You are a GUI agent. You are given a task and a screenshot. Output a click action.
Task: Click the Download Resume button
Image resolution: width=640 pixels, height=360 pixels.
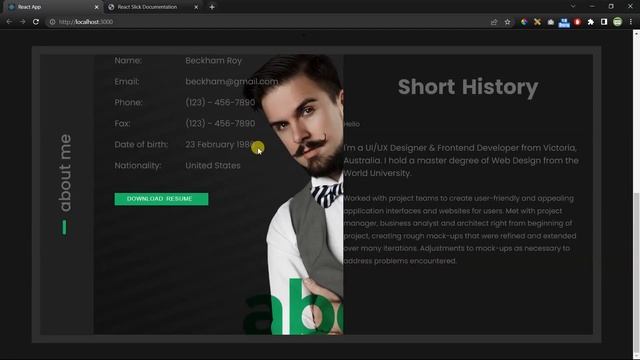[161, 199]
